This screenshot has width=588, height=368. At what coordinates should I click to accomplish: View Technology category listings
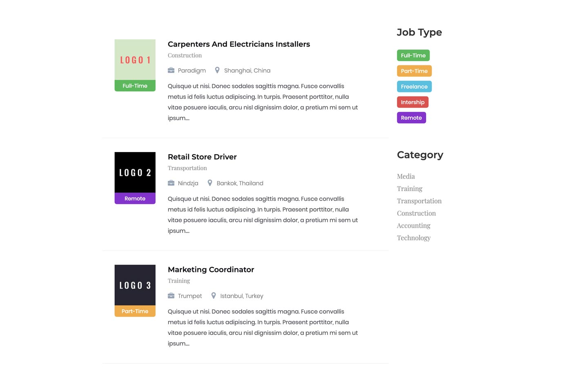coord(414,238)
